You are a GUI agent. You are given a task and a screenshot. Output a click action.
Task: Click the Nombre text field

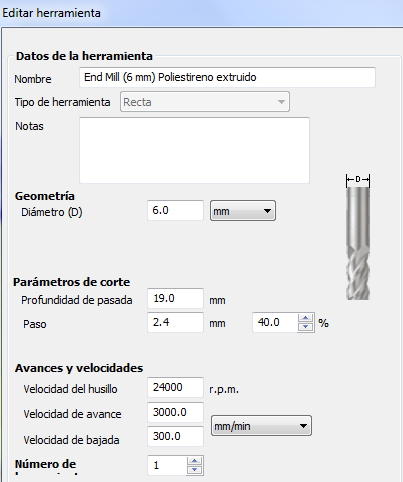pyautogui.click(x=227, y=77)
